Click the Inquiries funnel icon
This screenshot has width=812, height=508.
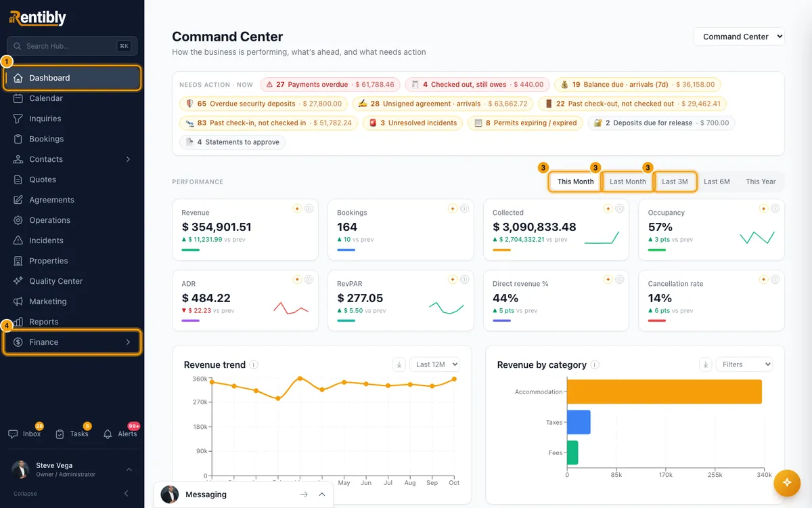click(18, 119)
